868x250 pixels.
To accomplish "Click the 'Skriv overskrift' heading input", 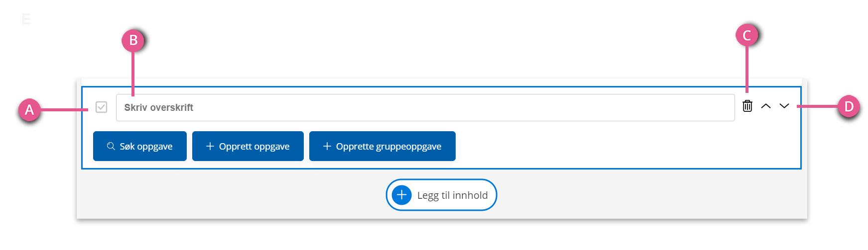I will [425, 107].
